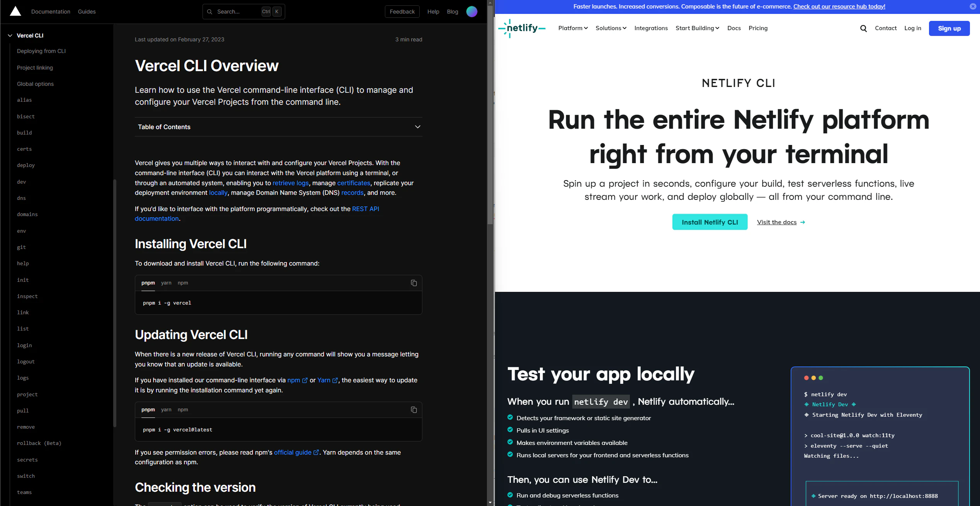Click the Vercel sidebar scrollbar thumb

(x=114, y=303)
